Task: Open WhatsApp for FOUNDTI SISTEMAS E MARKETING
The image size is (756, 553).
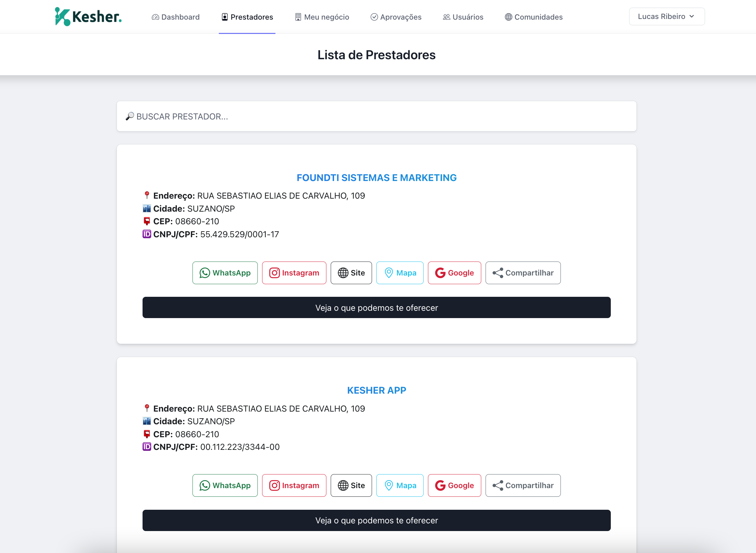Action: tap(225, 273)
